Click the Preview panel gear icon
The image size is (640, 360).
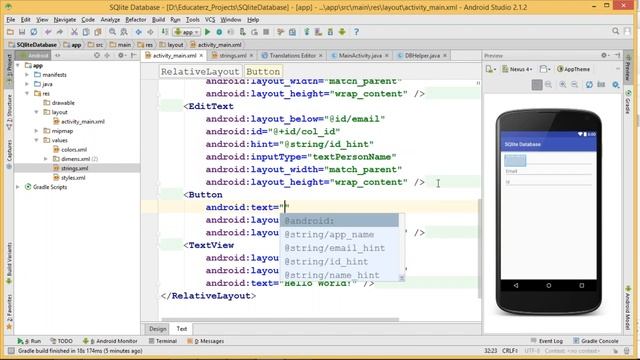(604, 55)
